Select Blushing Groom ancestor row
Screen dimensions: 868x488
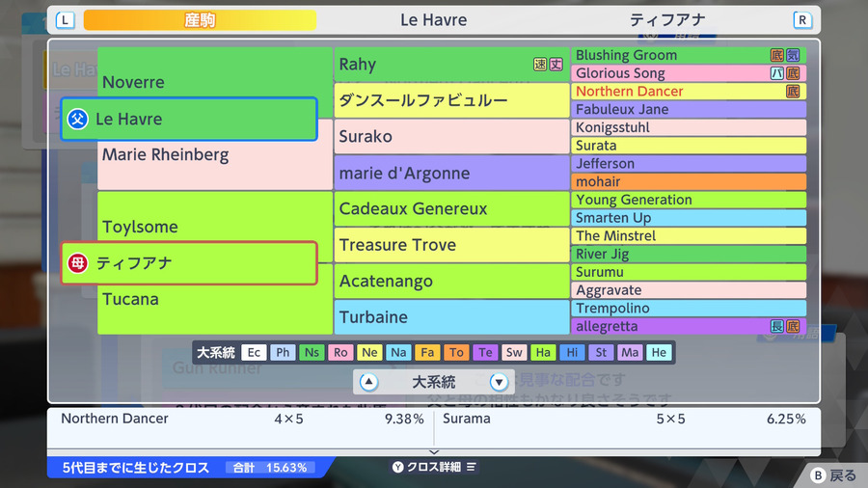[689, 55]
